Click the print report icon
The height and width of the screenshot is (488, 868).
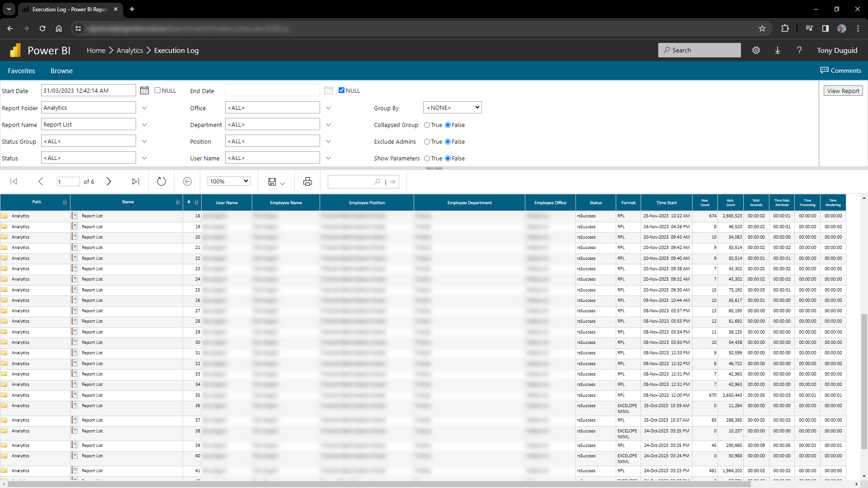(x=307, y=181)
